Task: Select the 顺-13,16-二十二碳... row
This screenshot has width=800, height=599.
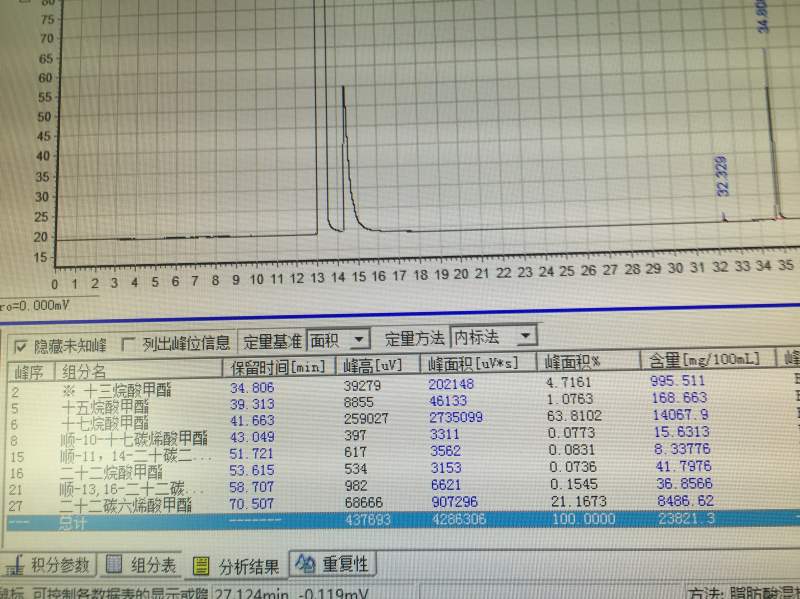Action: [x=401, y=487]
